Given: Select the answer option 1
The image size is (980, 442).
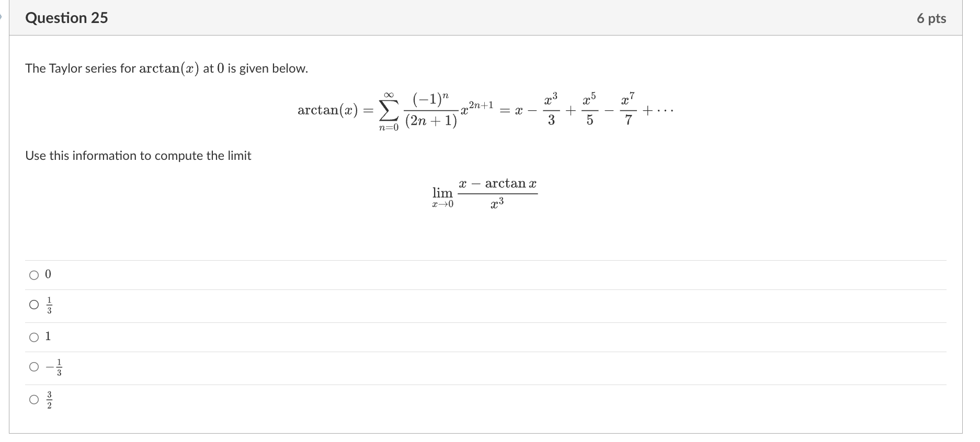Looking at the screenshot, I should pyautogui.click(x=33, y=336).
